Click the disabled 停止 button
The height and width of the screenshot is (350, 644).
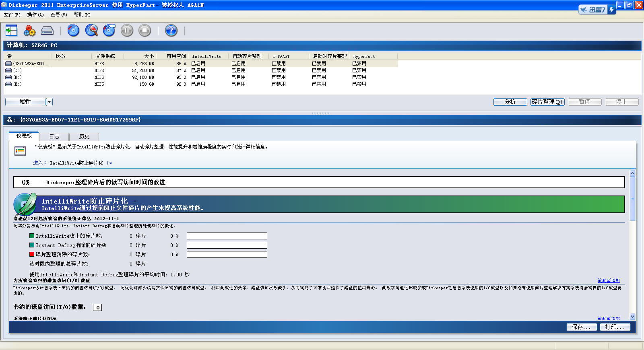[622, 102]
